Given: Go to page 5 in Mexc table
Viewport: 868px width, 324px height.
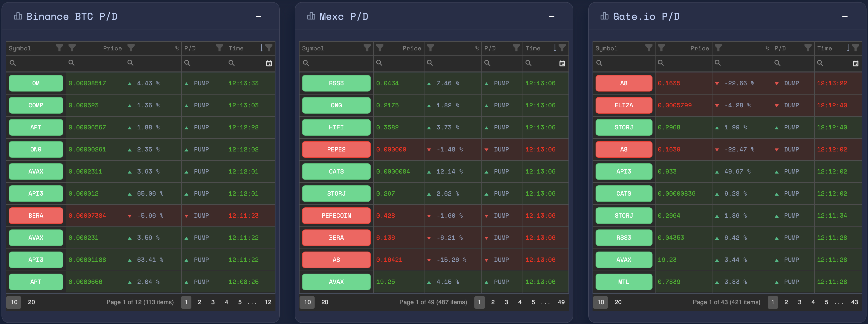Looking at the screenshot, I should tap(533, 302).
